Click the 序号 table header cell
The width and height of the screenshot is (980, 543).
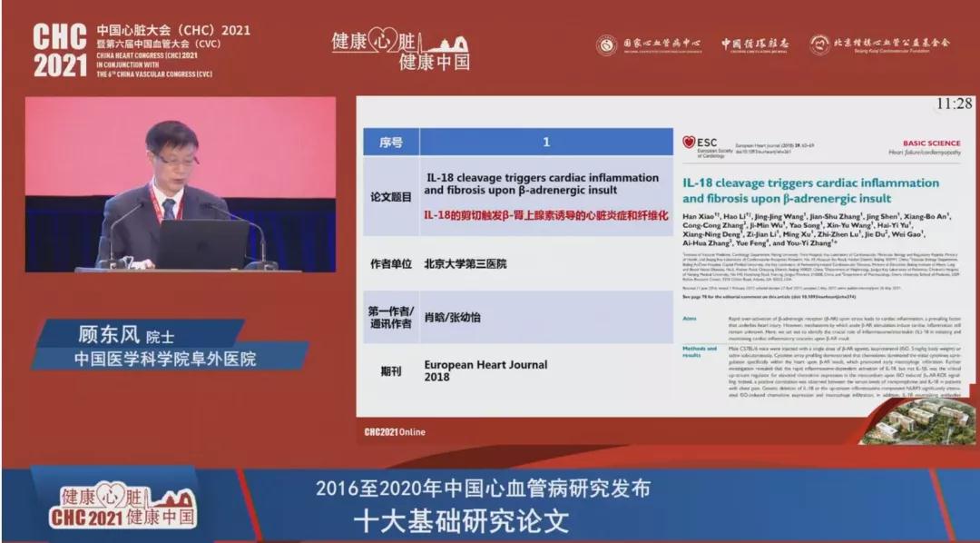391,143
